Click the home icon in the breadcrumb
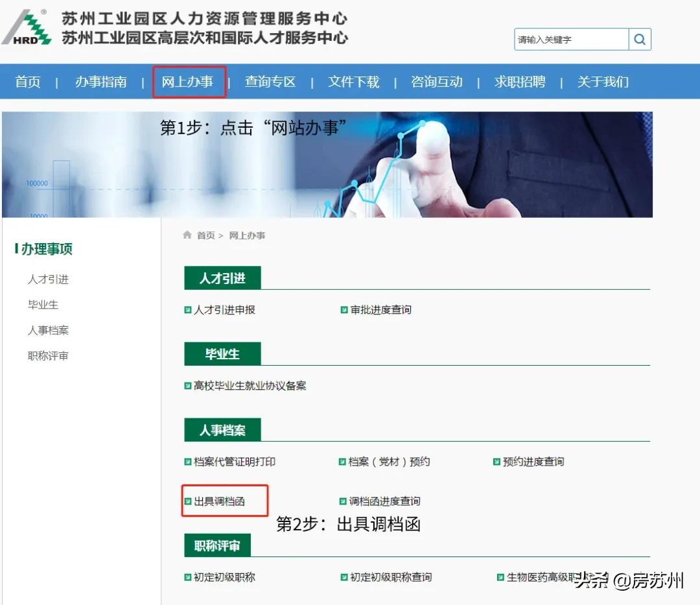 click(x=186, y=235)
